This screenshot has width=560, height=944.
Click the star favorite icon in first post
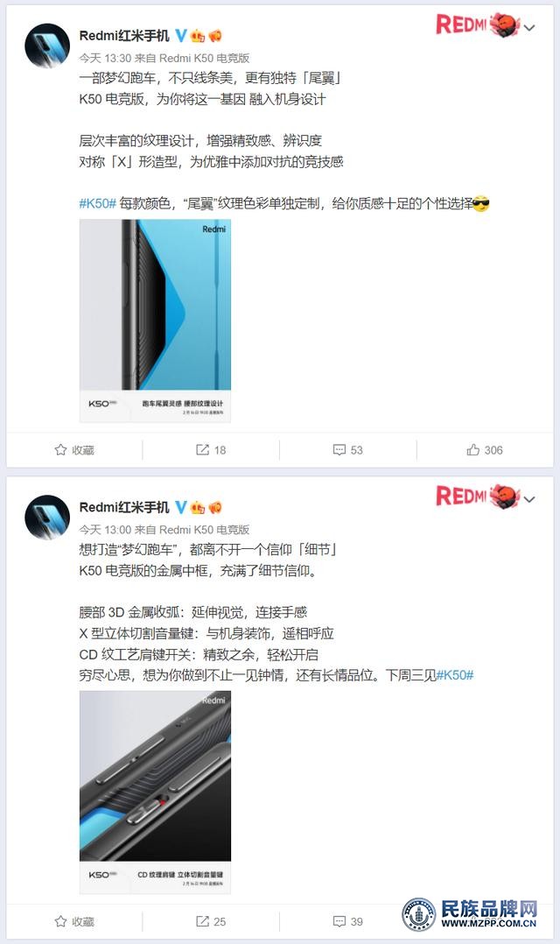coord(60,450)
